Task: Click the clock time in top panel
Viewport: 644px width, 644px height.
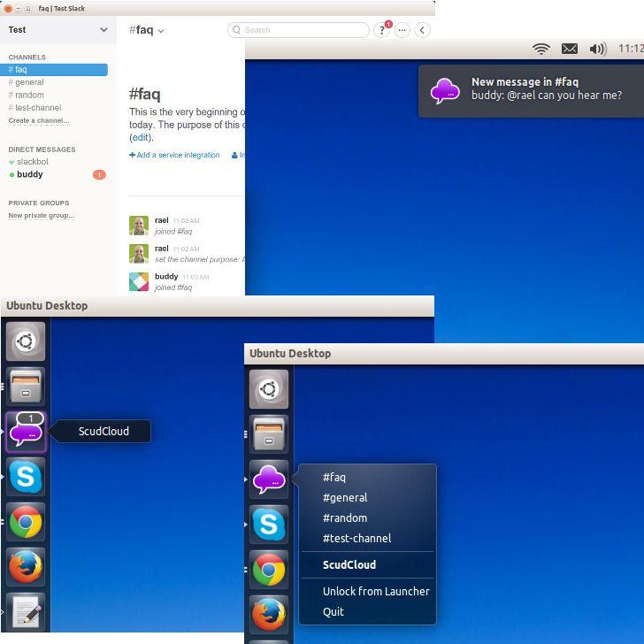Action: (x=632, y=49)
